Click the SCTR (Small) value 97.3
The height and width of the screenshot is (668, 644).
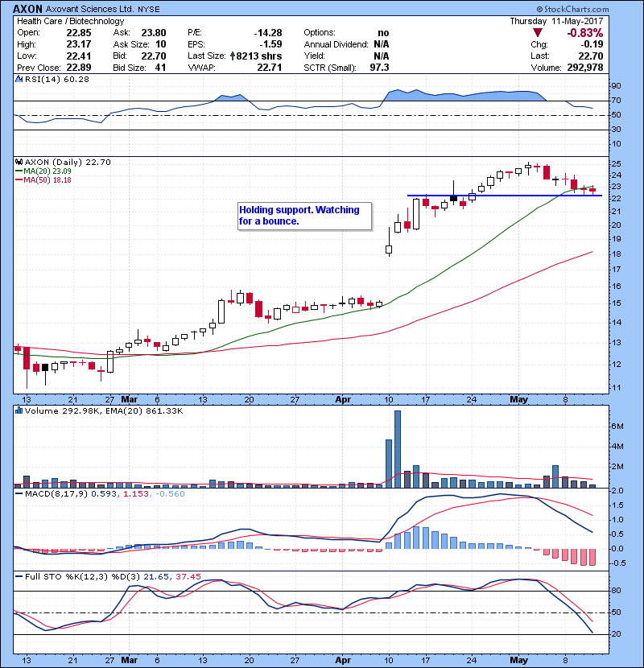tap(379, 68)
